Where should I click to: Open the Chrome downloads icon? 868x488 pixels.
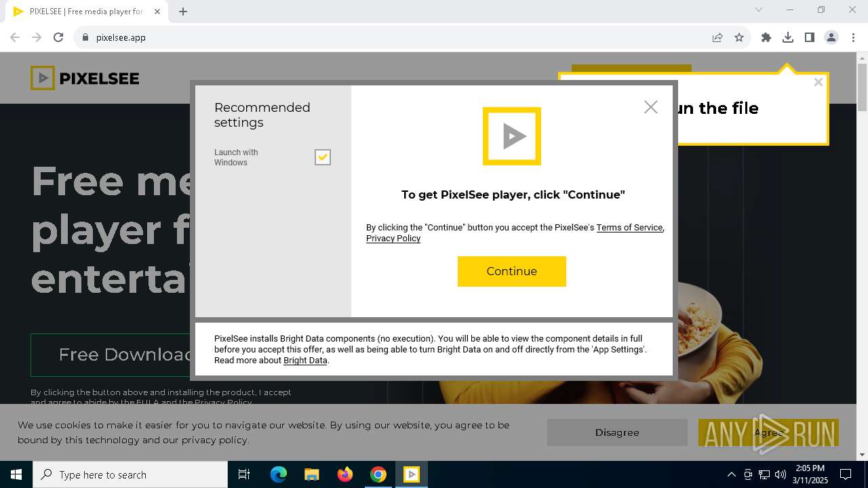788,37
